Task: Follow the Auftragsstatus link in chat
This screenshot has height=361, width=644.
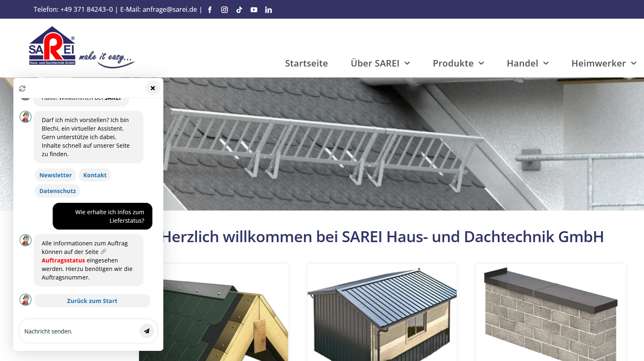Action: [x=63, y=260]
